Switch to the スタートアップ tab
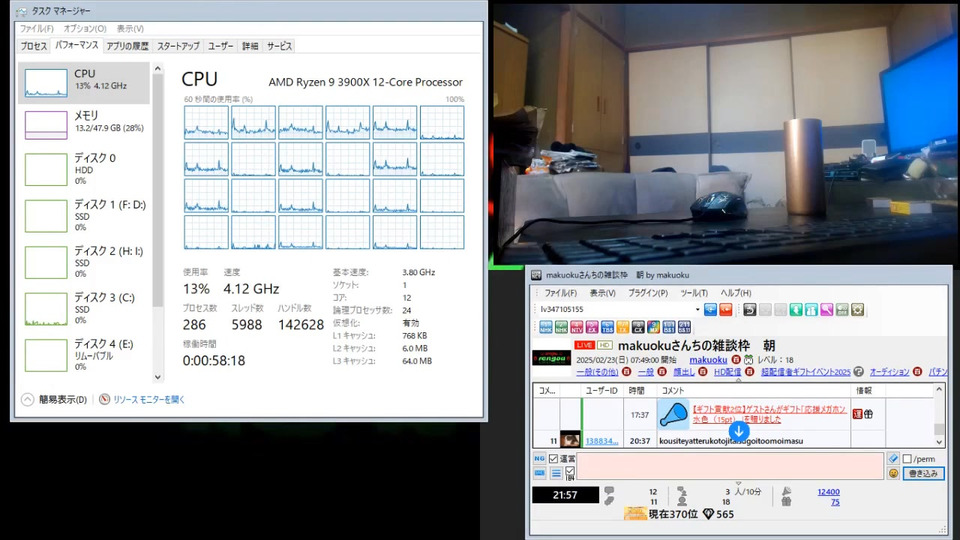The image size is (960, 540). pyautogui.click(x=178, y=46)
